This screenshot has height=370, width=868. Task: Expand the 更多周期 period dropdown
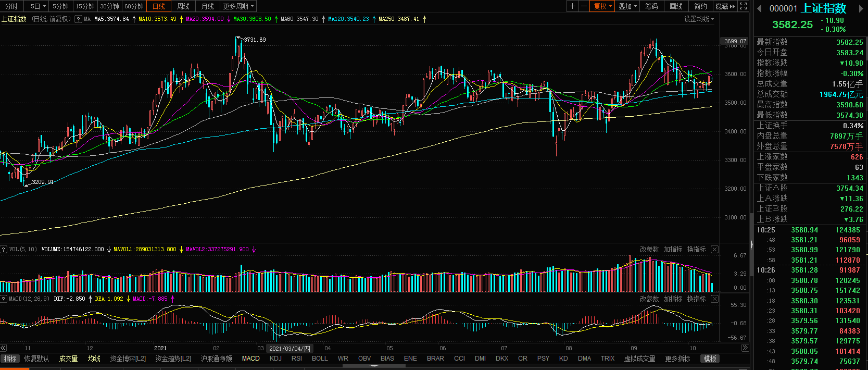238,6
